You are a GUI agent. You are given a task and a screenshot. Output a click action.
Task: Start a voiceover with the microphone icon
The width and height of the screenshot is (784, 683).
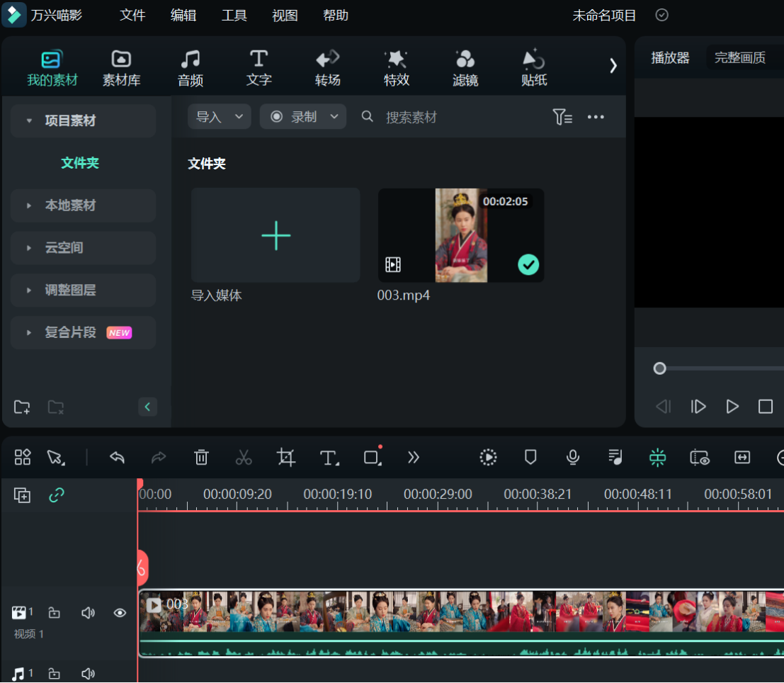point(572,458)
